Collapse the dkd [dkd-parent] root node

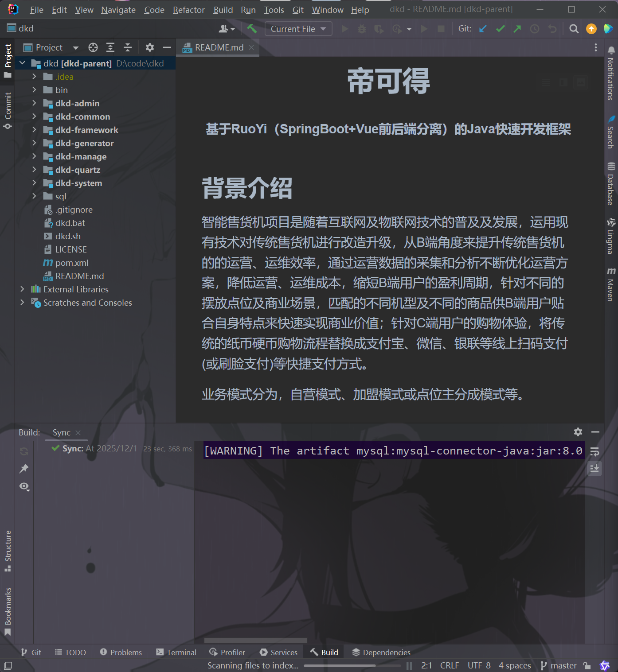[23, 63]
